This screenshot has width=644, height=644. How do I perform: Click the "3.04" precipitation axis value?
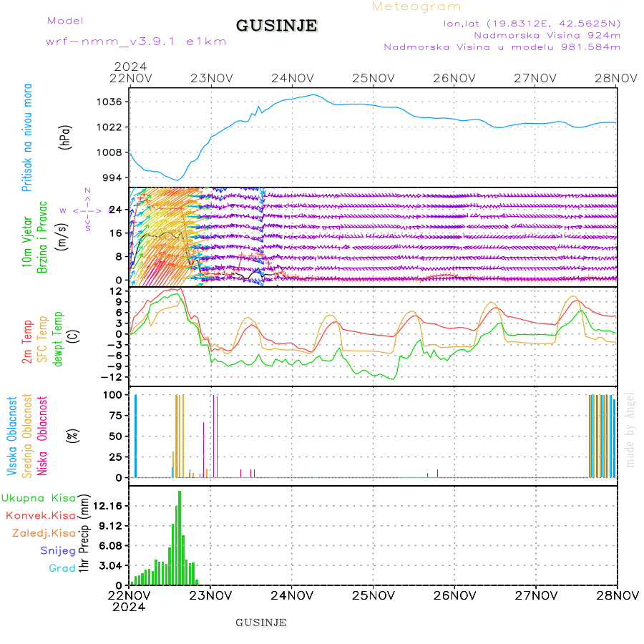click(111, 566)
